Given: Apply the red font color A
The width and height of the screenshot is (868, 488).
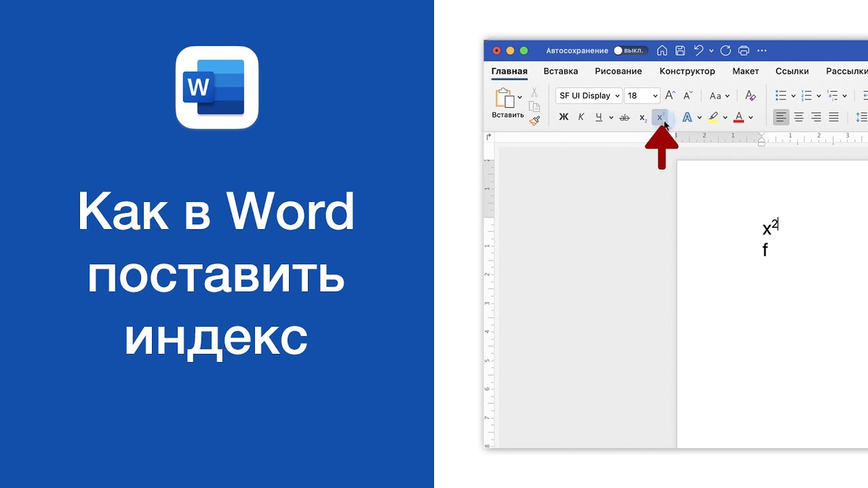Looking at the screenshot, I should 738,117.
